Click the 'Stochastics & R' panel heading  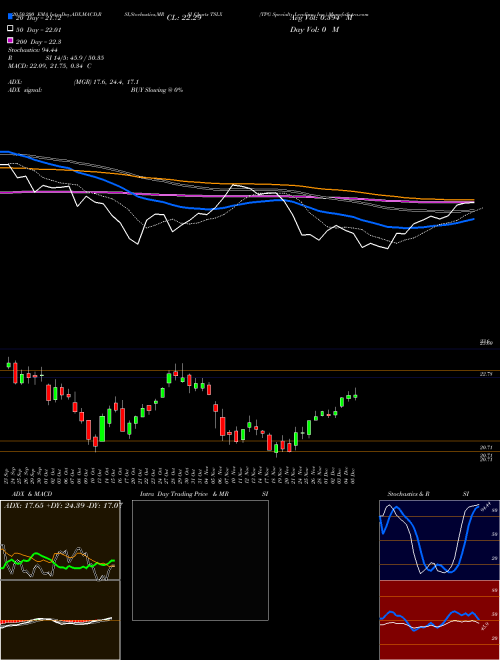409,494
